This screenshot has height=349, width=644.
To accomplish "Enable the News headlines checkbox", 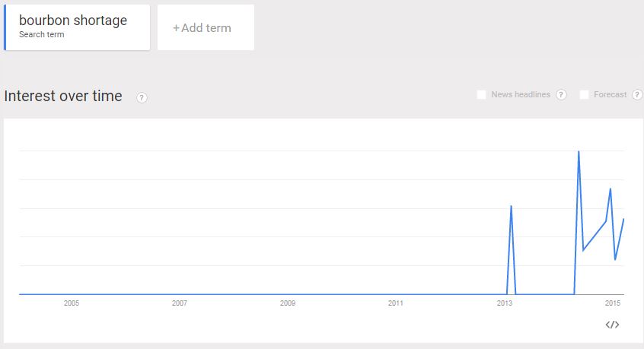I will (481, 95).
